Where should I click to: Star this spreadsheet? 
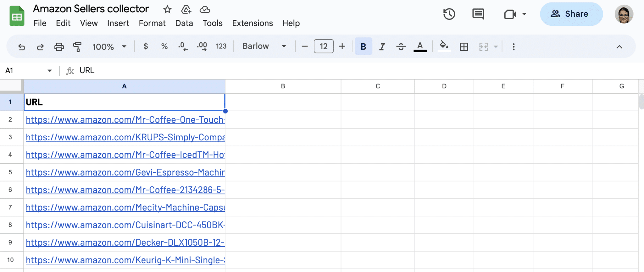coord(167,9)
